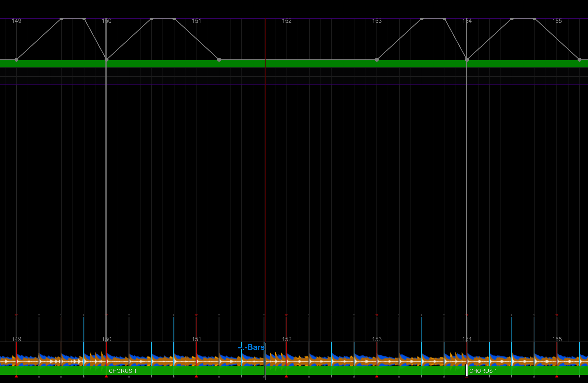588x383 pixels.
Task: Click bar number 151 in the top ruler
Action: coord(197,21)
